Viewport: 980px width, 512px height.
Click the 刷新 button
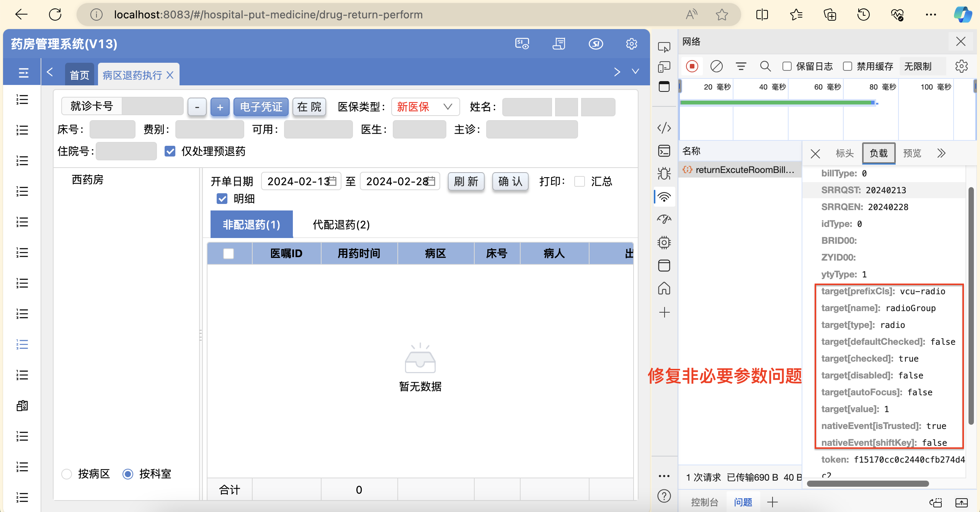(466, 181)
